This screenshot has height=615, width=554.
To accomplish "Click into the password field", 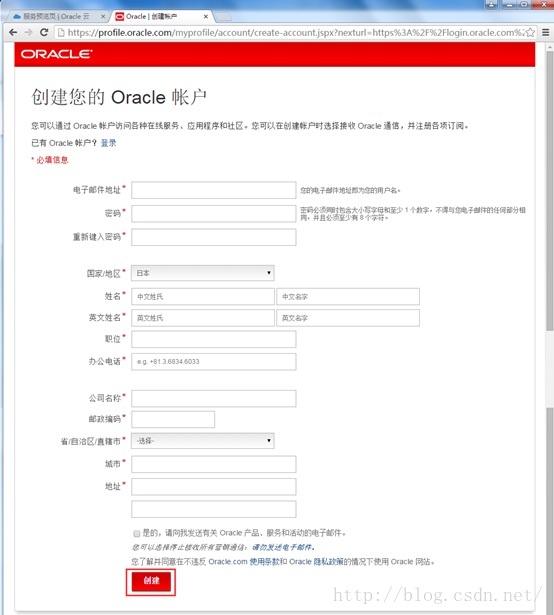I will point(213,214).
